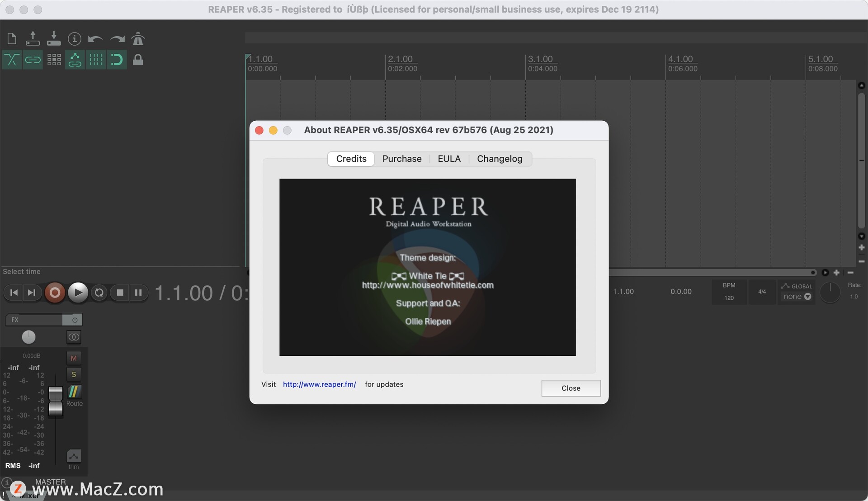Toggle snapping with the magnet-like icon

pos(117,60)
